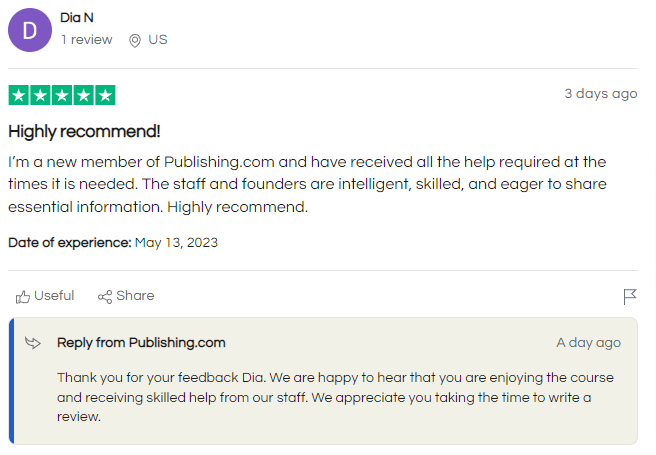Click the thumbs-up Useful icon

tap(23, 296)
